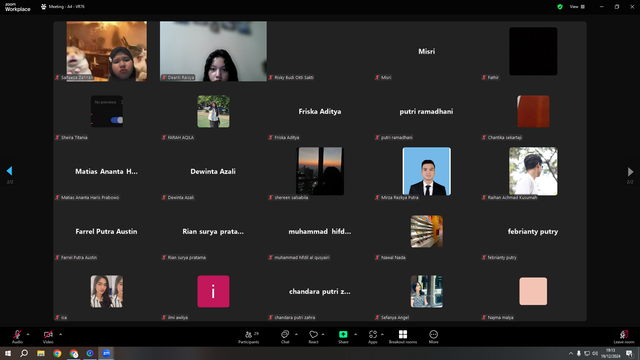Screen dimensions: 640x360
Task: Expand the caret next to Apps
Action: pyautogui.click(x=382, y=334)
